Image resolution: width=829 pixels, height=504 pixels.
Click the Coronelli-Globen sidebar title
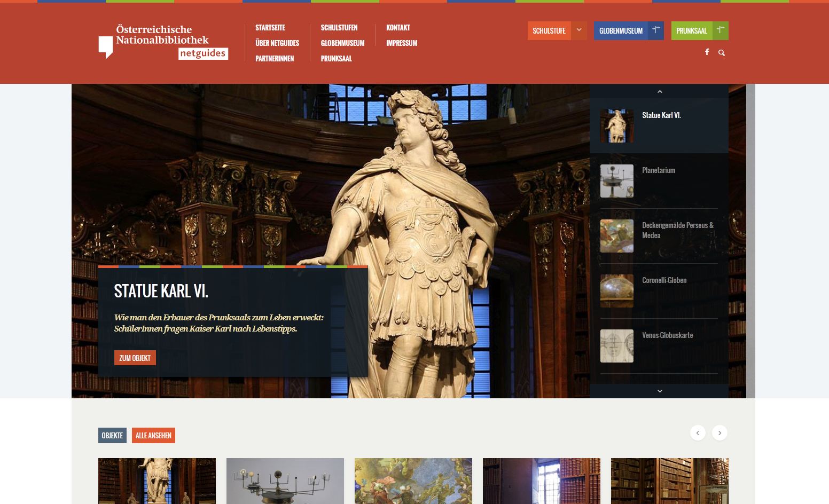(x=664, y=280)
